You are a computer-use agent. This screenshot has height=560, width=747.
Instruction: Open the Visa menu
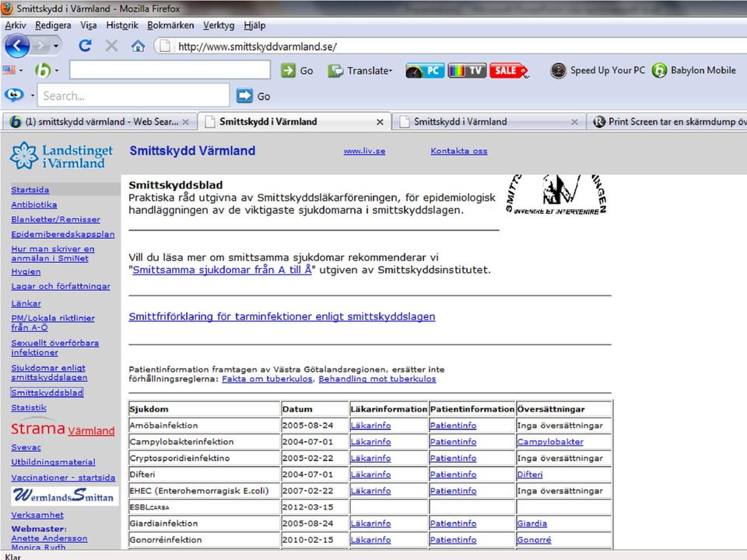pyautogui.click(x=89, y=25)
